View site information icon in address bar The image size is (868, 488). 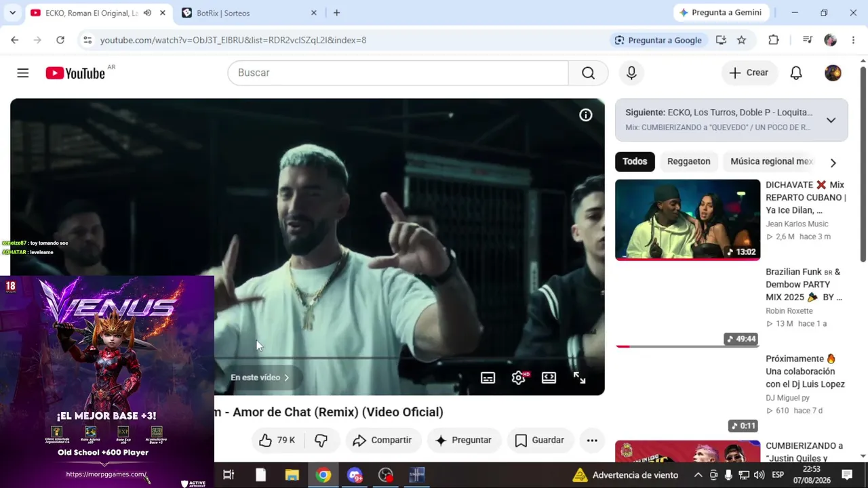(87, 40)
